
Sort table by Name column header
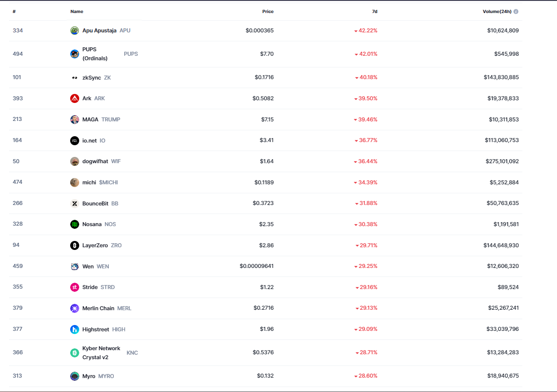click(77, 12)
